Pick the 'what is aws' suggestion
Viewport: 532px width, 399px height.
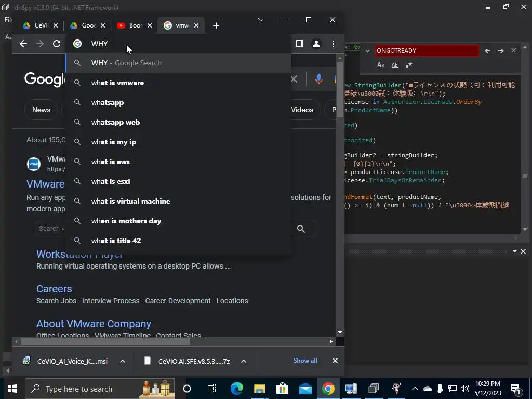[178, 162]
